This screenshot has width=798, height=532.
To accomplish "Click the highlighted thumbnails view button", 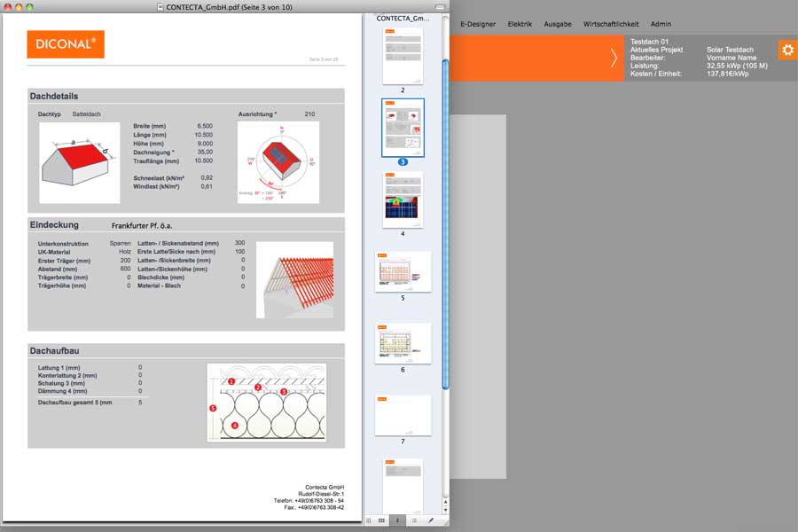I will 398,520.
